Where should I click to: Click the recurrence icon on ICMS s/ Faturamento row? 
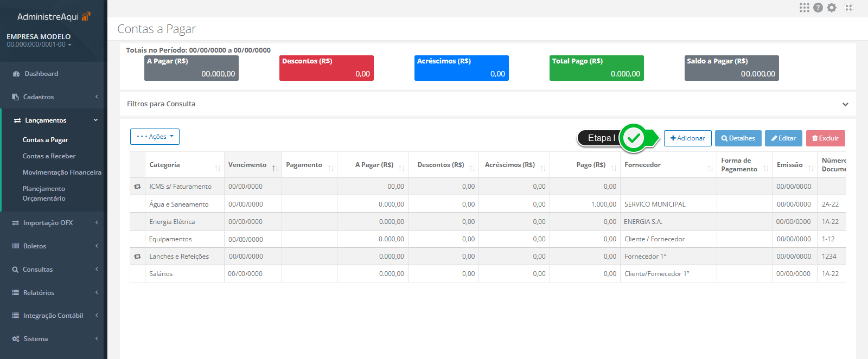point(137,187)
